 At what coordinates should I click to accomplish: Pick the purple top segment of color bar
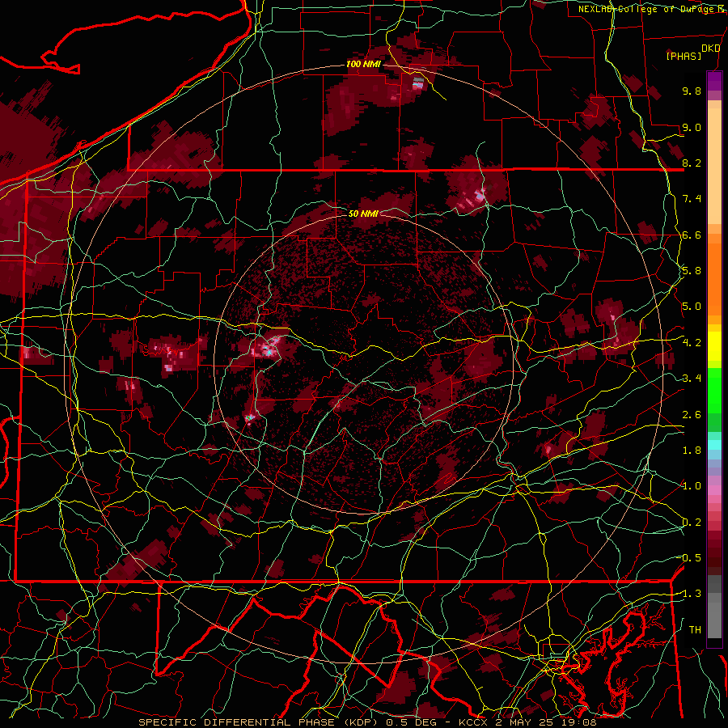(714, 81)
